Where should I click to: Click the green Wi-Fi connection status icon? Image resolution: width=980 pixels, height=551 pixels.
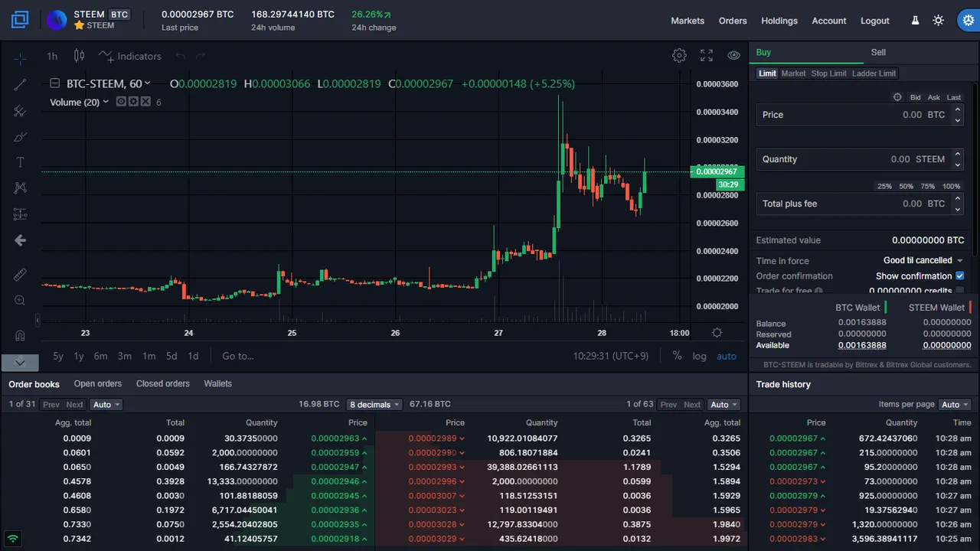pos(14,539)
